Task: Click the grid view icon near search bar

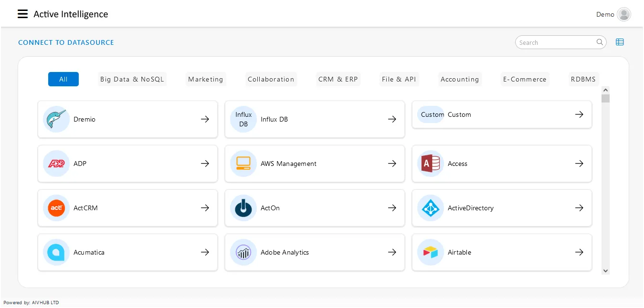Action: tap(620, 42)
